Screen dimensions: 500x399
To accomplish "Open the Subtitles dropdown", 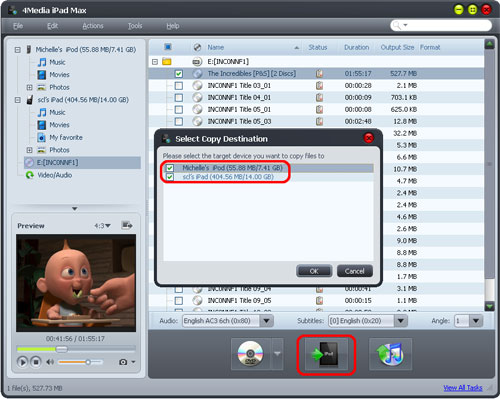I will coord(401,321).
